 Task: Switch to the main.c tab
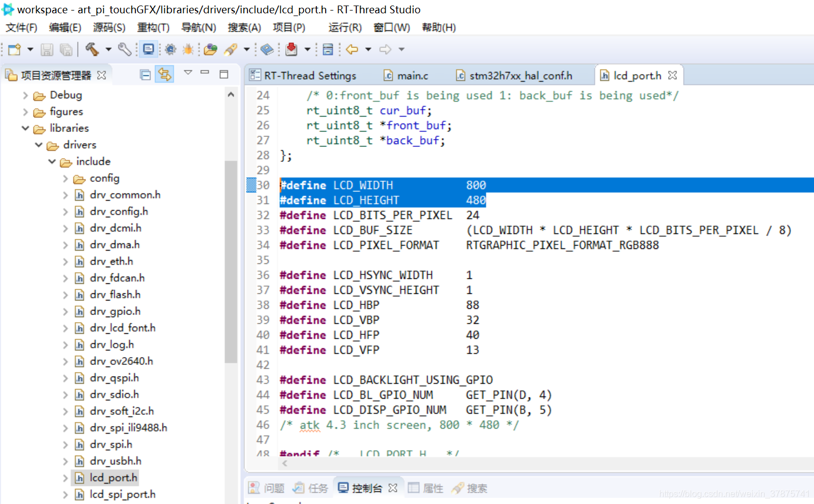406,75
